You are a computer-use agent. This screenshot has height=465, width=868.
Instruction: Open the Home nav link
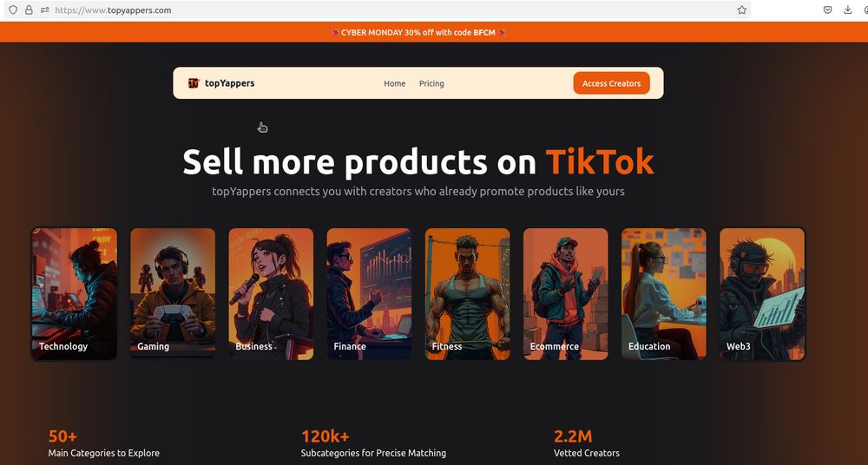tap(395, 83)
